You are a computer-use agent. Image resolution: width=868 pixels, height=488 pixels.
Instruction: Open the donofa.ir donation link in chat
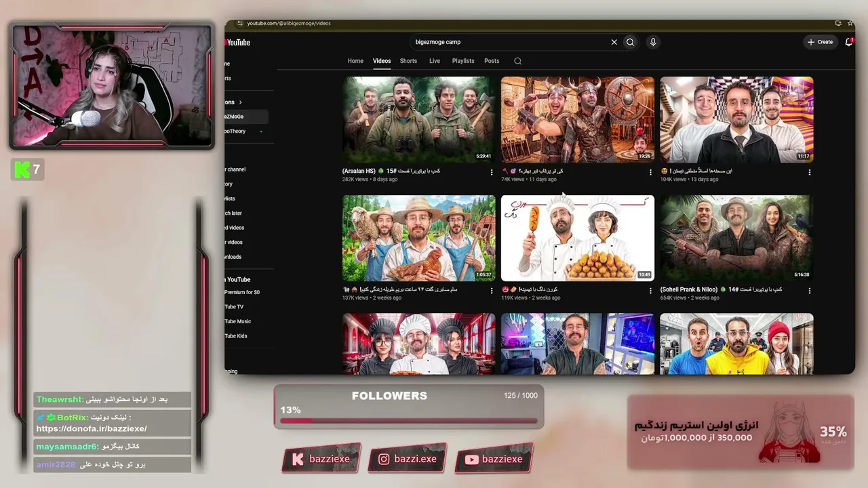point(92,428)
